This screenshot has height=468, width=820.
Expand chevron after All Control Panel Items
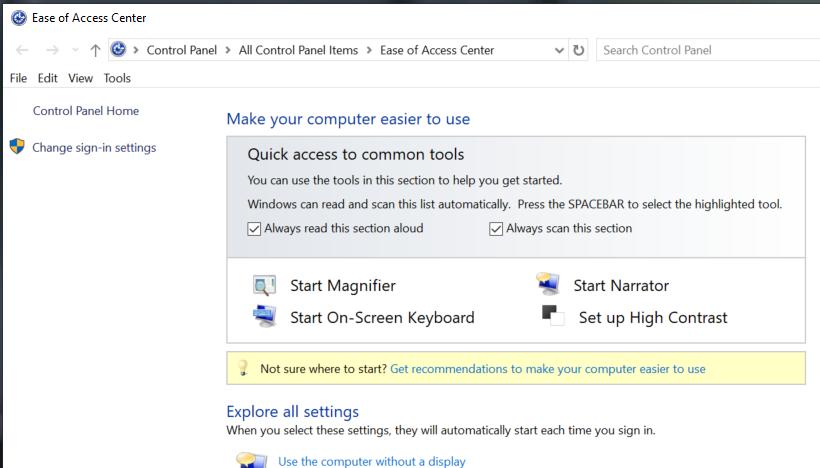coord(369,50)
